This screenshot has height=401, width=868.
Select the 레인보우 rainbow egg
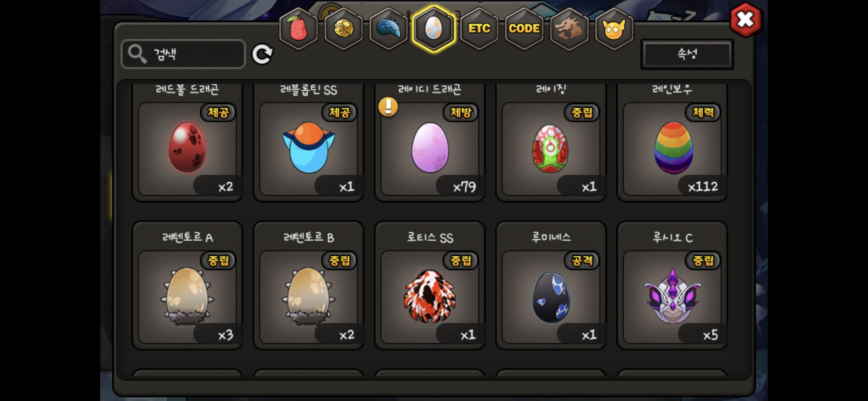point(672,143)
